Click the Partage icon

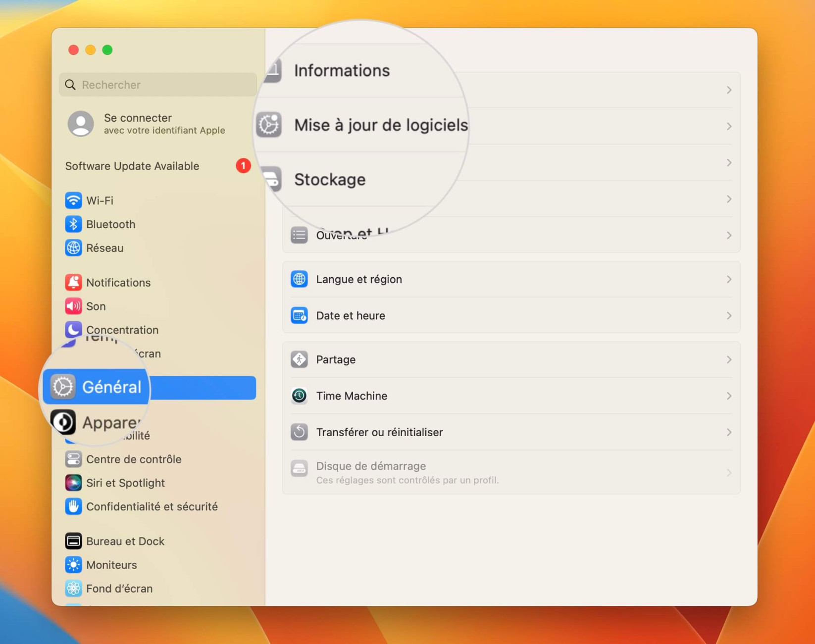[x=299, y=359]
